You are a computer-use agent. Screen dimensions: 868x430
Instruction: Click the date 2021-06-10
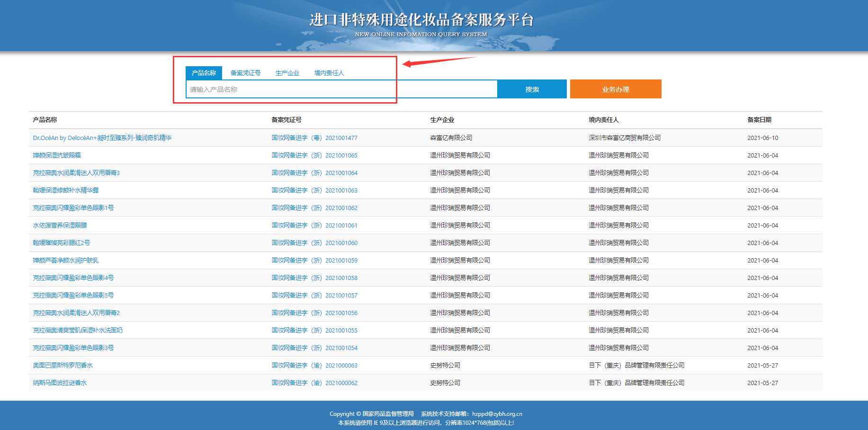coord(763,138)
